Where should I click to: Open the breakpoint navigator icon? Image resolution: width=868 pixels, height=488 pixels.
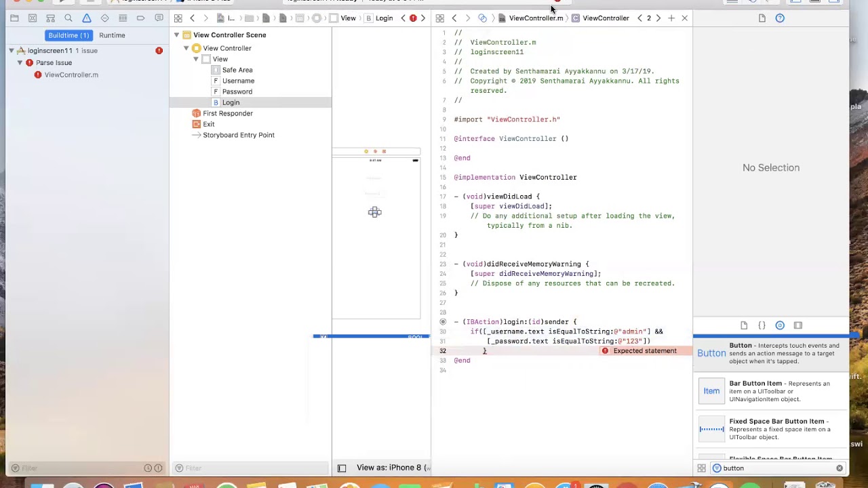coord(140,18)
